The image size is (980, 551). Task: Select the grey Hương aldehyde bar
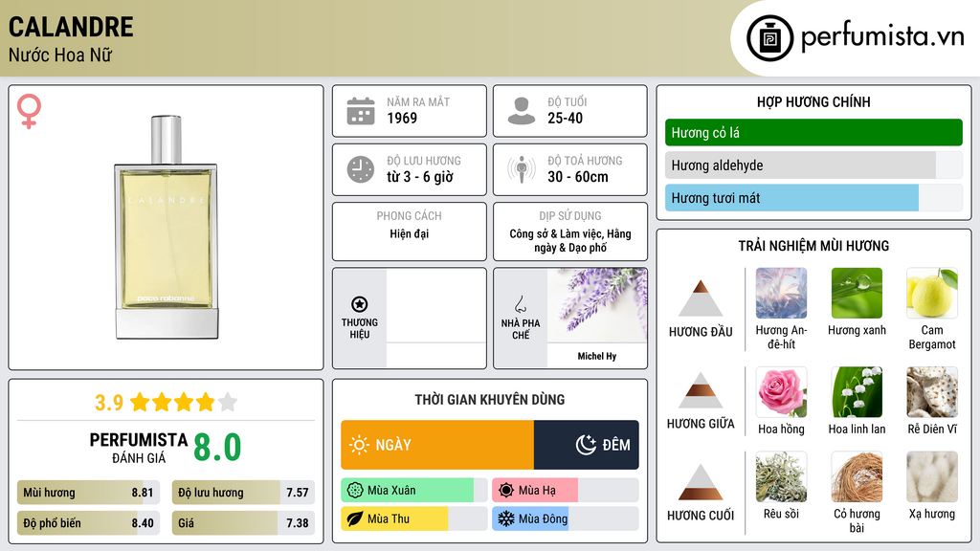(813, 165)
